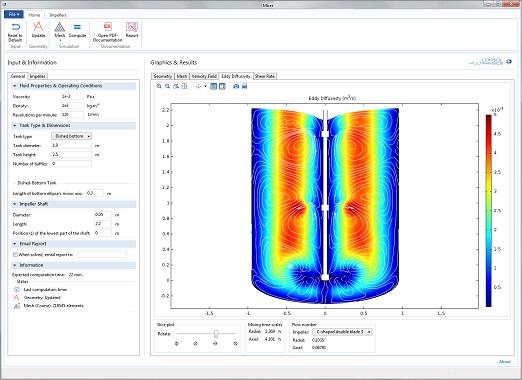Show the Eddy Diffusivity results tab
Image resolution: width=522 pixels, height=380 pixels.
coord(236,76)
